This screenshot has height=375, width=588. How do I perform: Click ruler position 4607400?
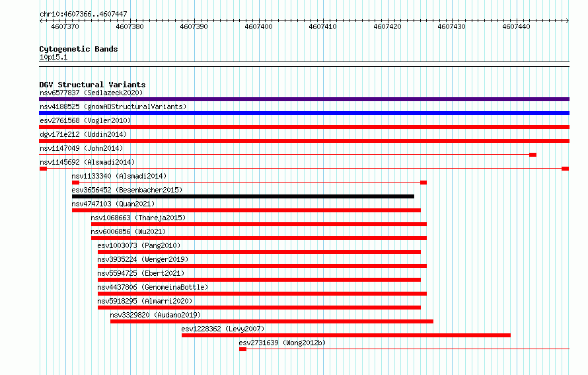tap(258, 26)
